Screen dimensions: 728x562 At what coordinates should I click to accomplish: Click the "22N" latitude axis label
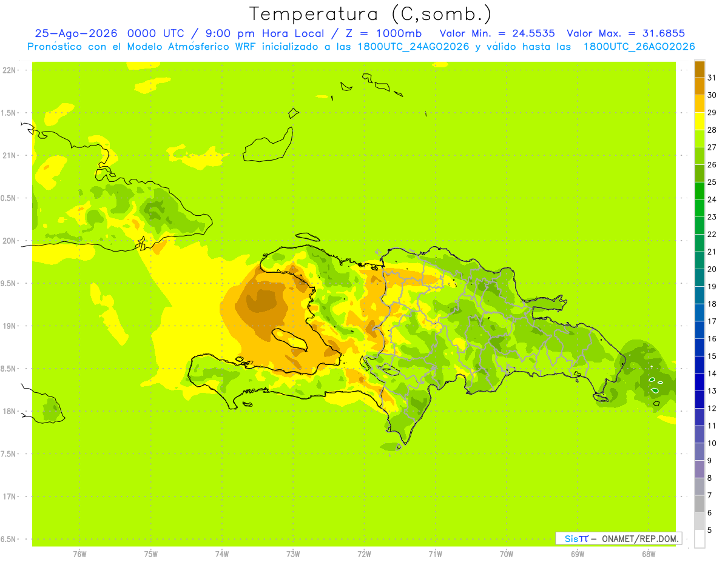tap(9, 70)
